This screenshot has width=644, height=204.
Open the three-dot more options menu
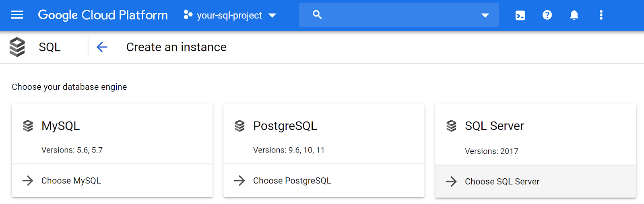point(601,15)
